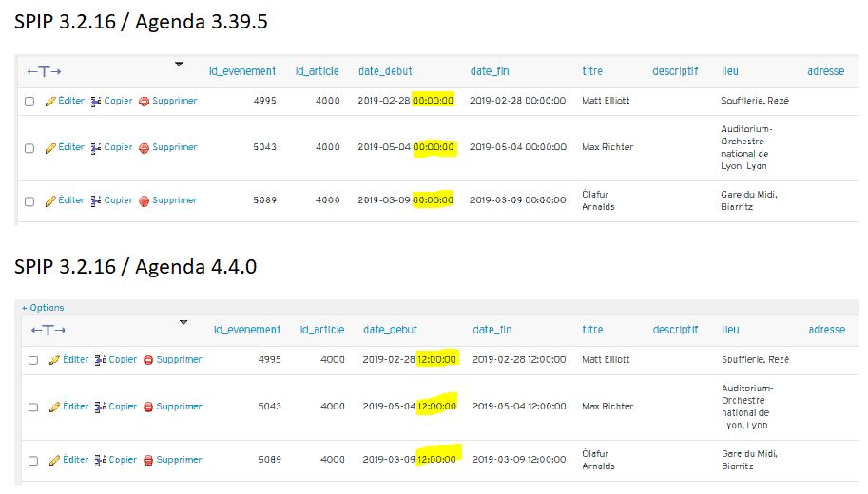Click titre cell 'Max Richter' in bottom table
868x494 pixels.
pos(608,407)
